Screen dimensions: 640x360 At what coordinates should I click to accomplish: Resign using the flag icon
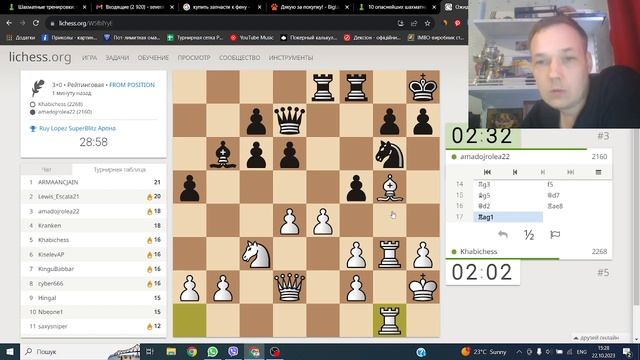point(555,235)
